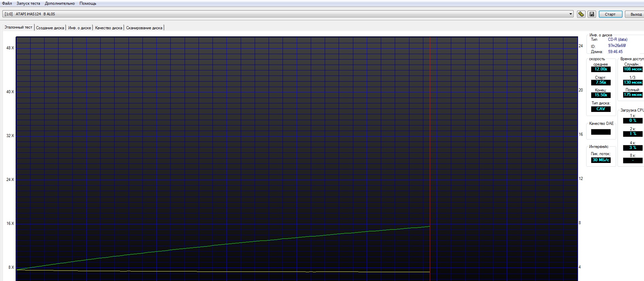Select the end speed value 15.50x
The width and height of the screenshot is (644, 281).
(601, 95)
